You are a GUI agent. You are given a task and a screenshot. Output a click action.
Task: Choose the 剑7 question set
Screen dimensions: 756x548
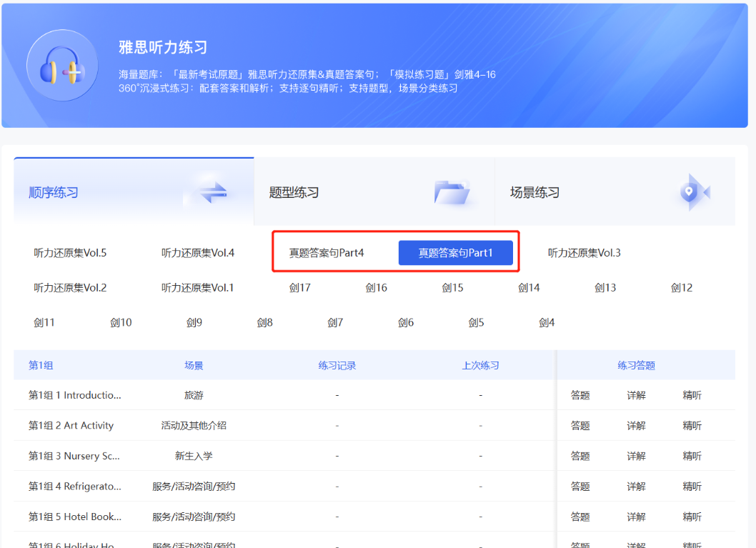(x=335, y=322)
